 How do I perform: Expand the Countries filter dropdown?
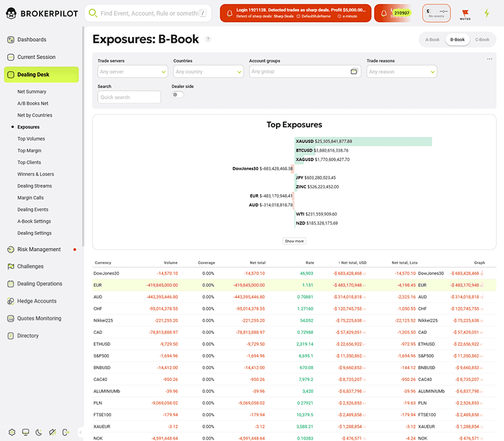[208, 71]
